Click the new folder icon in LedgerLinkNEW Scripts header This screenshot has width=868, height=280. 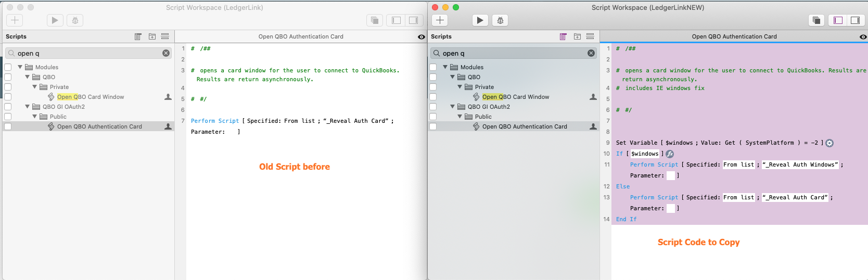pos(577,36)
